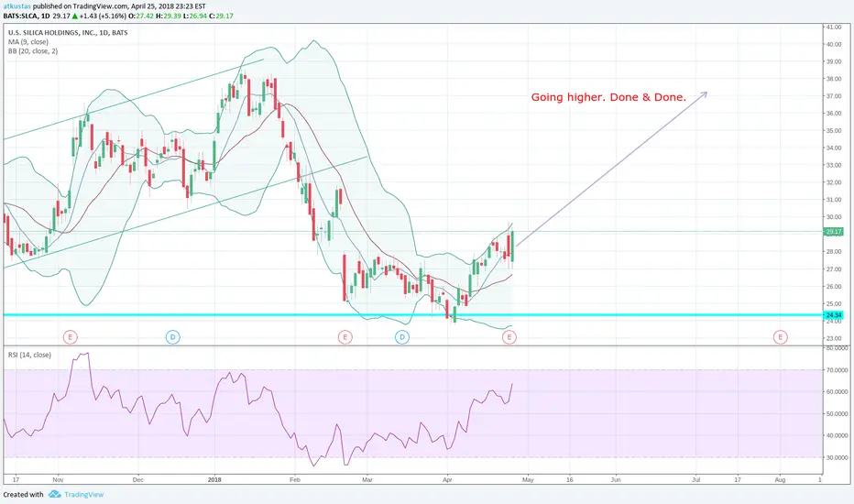Image resolution: width=854 pixels, height=504 pixels.
Task: Click the 'BB (20, close, 2)' indicator label
Action: pos(33,51)
